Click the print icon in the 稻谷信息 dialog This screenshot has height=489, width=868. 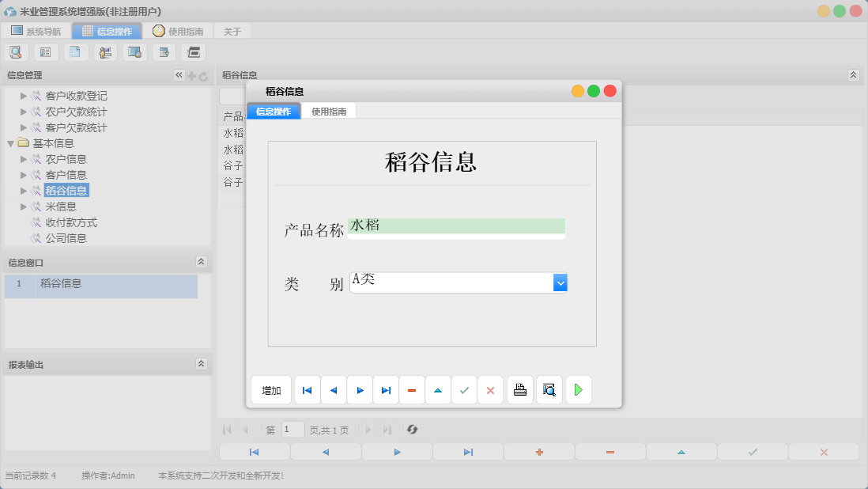click(519, 389)
